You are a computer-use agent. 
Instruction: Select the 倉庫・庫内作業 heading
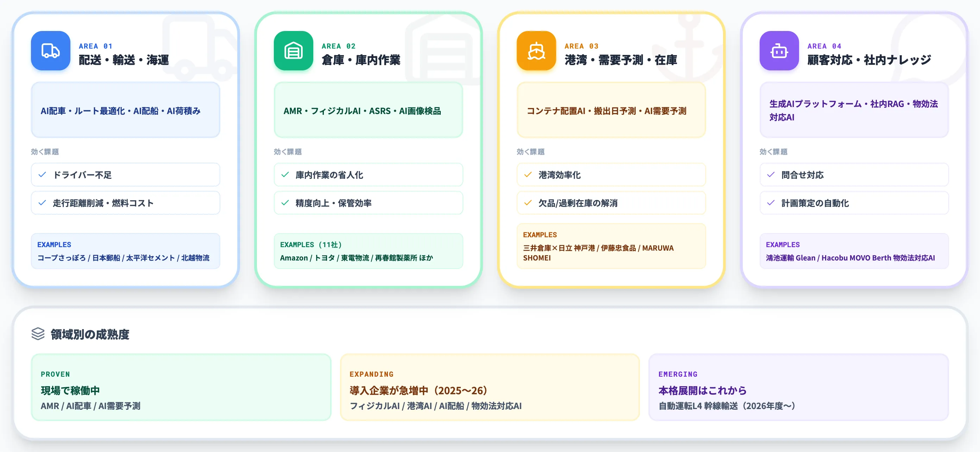(361, 60)
